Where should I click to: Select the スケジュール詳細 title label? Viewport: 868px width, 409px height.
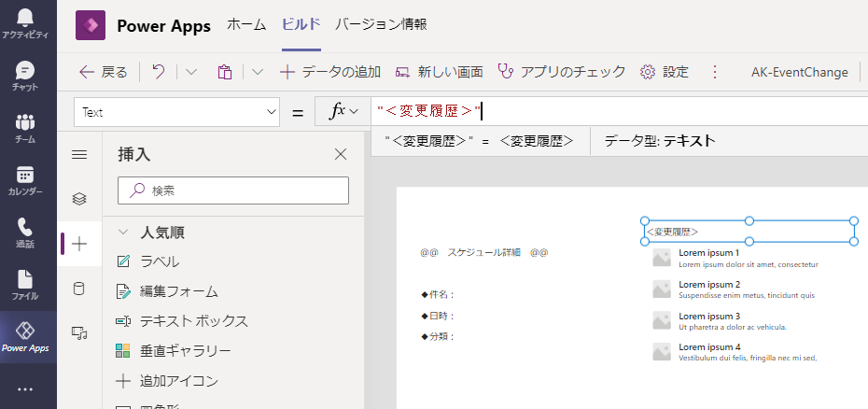click(483, 253)
